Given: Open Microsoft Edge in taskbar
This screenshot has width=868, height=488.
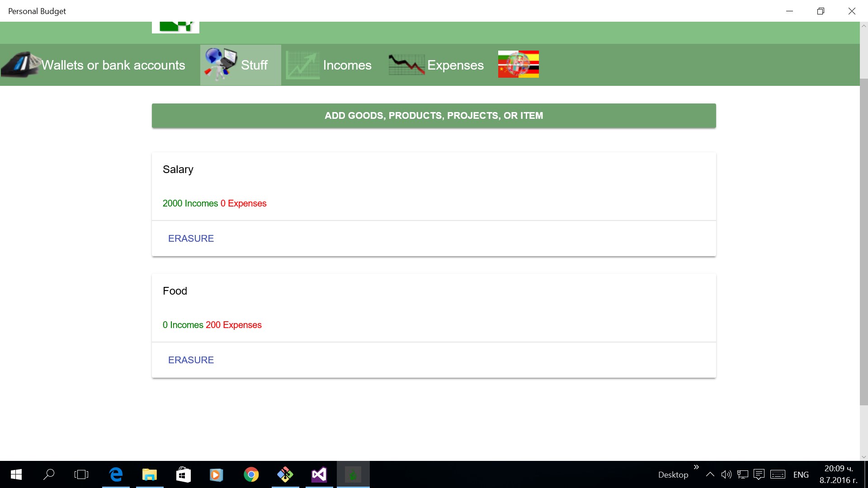Looking at the screenshot, I should 116,474.
